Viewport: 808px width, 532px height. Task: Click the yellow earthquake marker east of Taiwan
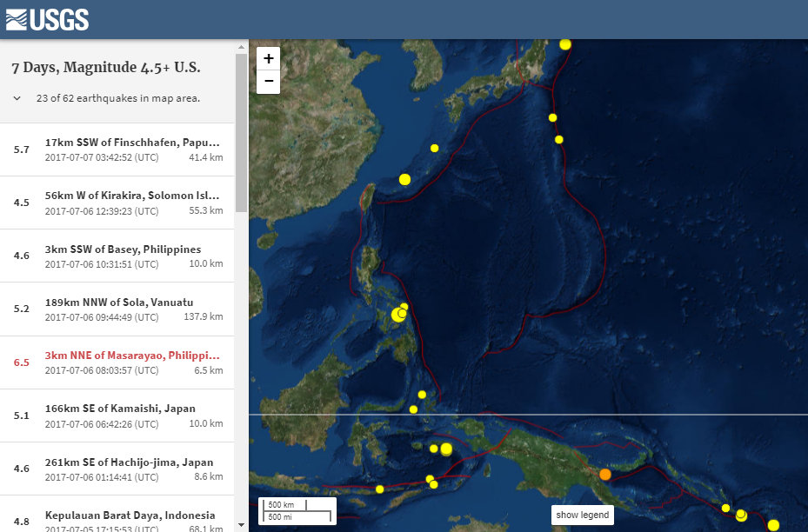[x=404, y=179]
